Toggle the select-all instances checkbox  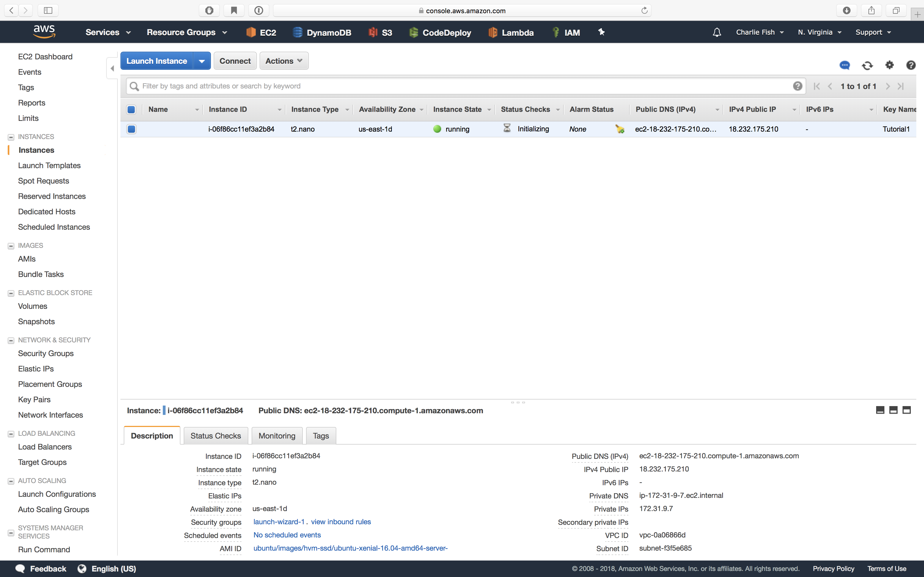(131, 110)
